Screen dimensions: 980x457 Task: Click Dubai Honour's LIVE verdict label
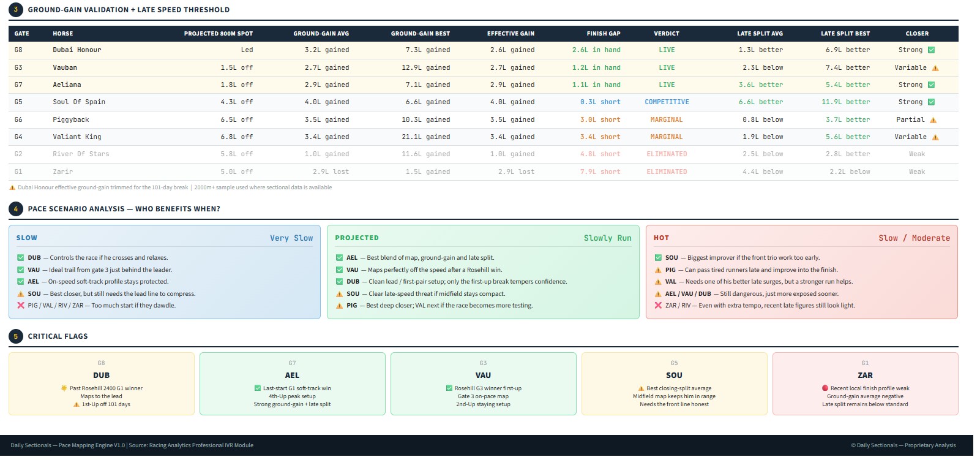pyautogui.click(x=667, y=50)
